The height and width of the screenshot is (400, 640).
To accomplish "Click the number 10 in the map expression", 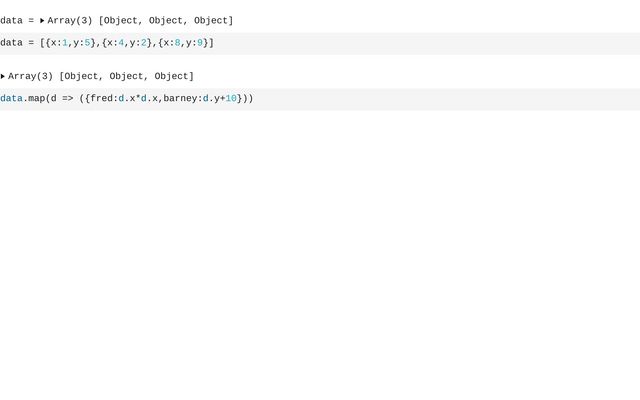I will [x=231, y=99].
